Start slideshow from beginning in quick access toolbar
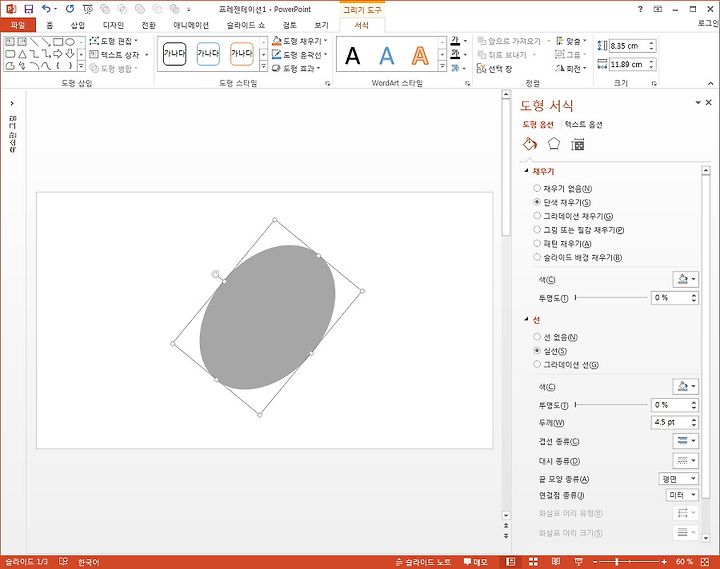 (88, 9)
